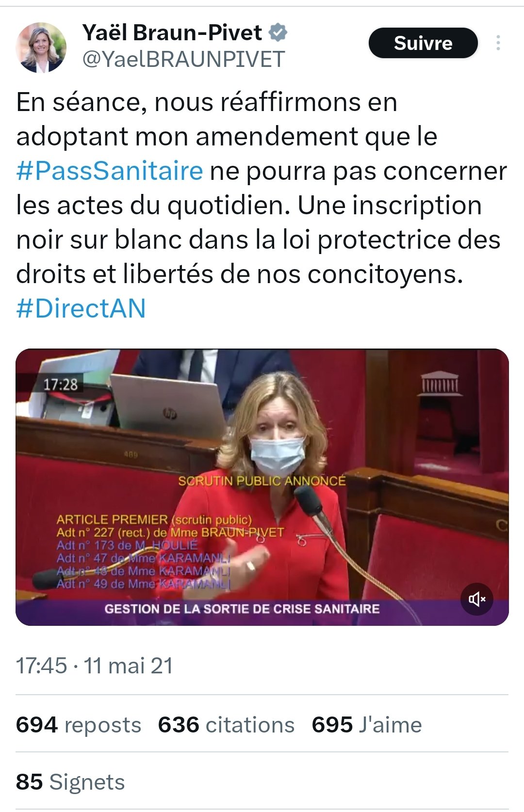Open the #DirectAN hashtag
The height and width of the screenshot is (812, 524).
coord(81,308)
